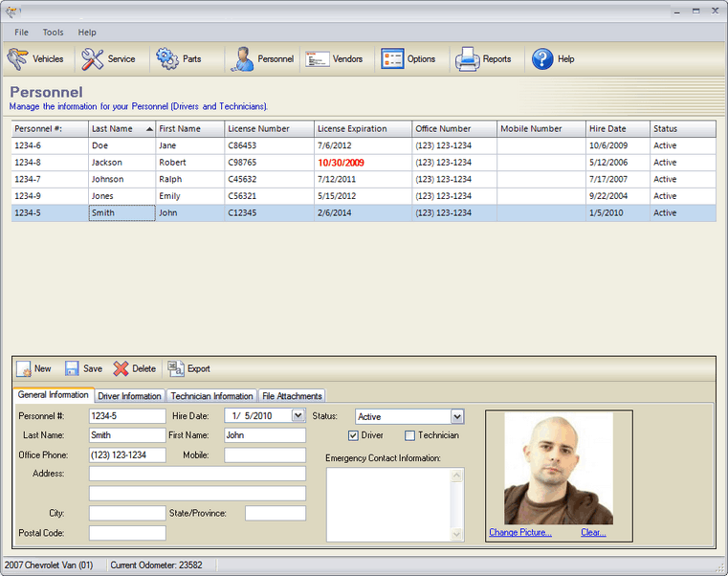This screenshot has height=576, width=728.
Task: Open Service wrench and screwdriver icon
Action: click(93, 59)
